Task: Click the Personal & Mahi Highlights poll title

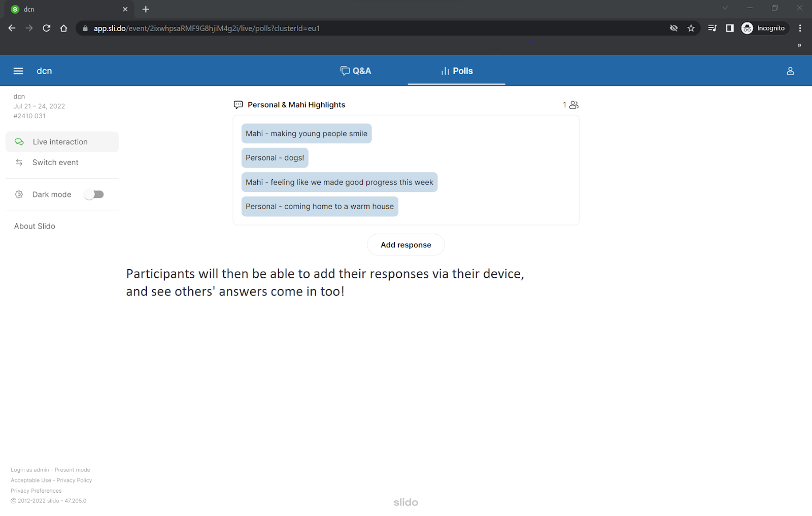Action: [296, 105]
